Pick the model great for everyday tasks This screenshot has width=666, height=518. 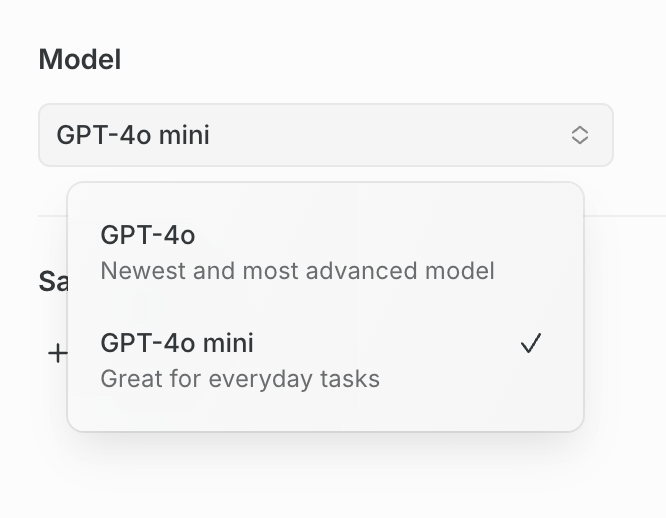240,360
